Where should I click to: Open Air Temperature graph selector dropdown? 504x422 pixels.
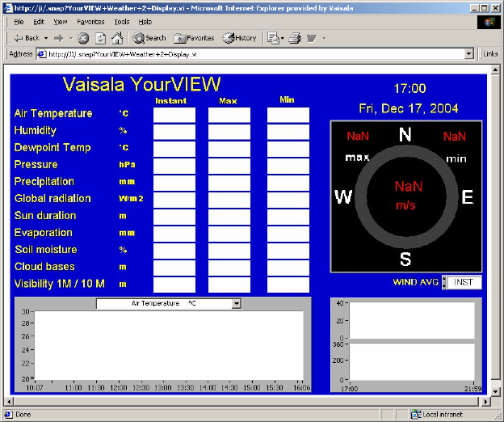(x=237, y=303)
